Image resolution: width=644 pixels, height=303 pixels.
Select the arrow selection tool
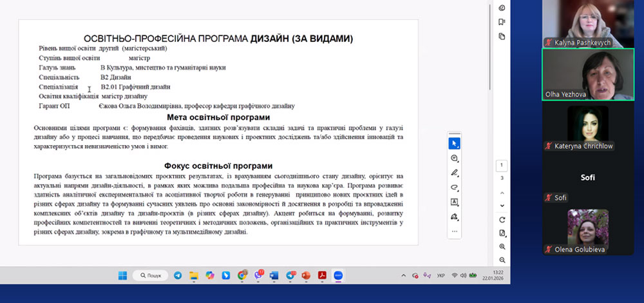(x=455, y=143)
